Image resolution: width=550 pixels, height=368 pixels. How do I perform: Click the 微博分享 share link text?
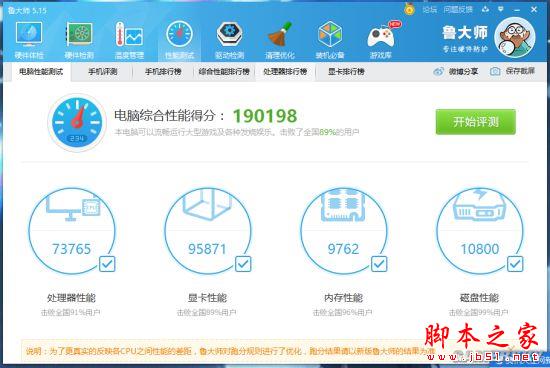463,72
